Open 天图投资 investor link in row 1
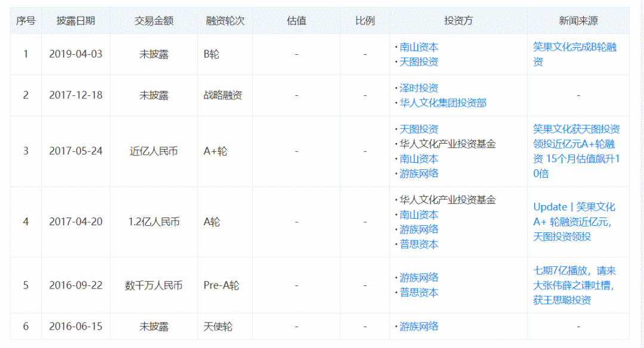 (x=419, y=62)
